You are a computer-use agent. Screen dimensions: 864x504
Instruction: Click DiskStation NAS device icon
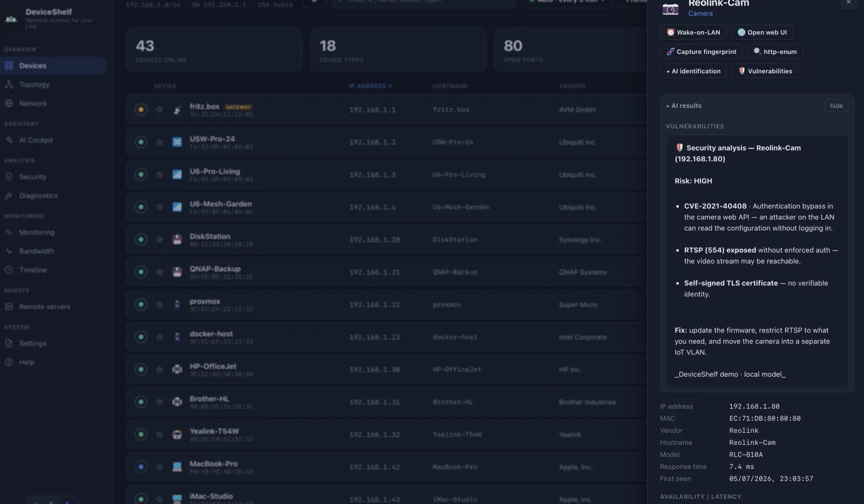click(177, 240)
